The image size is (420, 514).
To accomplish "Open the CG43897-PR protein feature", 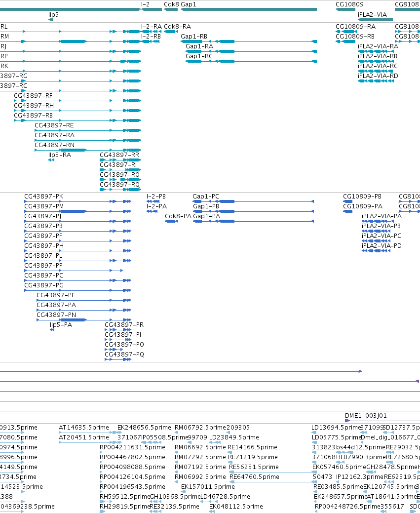I will pos(118,330).
